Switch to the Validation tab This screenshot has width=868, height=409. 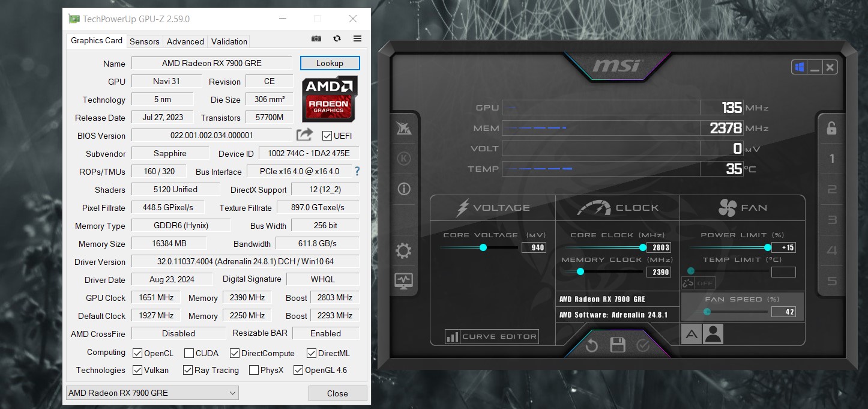[229, 41]
